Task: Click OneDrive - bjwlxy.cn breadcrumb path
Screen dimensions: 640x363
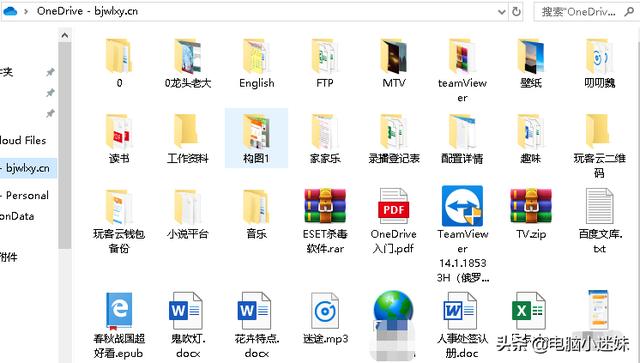Action: coord(87,11)
